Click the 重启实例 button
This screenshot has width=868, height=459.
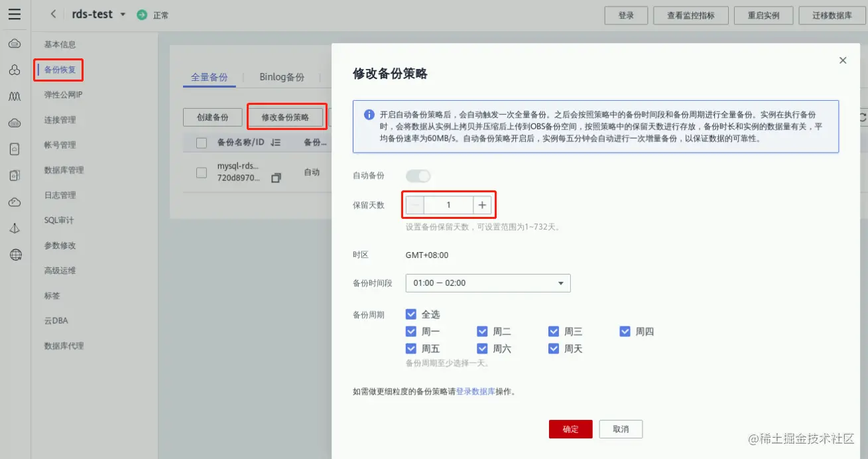(763, 15)
